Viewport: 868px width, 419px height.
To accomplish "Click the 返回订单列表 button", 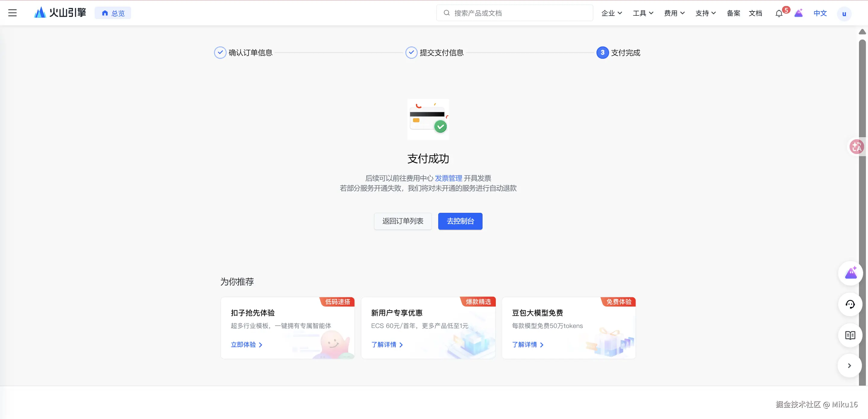I will pos(403,221).
